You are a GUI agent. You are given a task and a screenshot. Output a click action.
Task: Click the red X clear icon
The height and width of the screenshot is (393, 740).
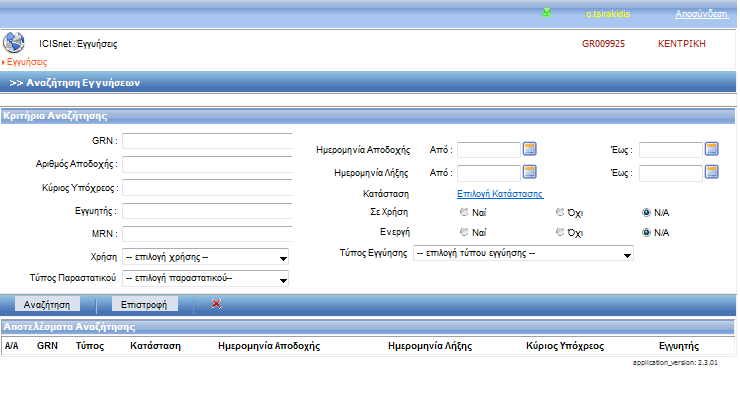tap(216, 304)
